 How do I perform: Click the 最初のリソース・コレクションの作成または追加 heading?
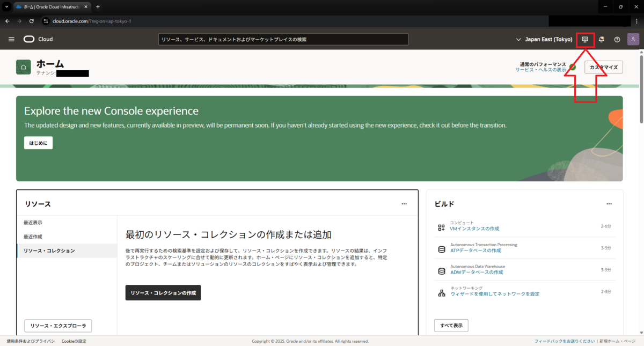pyautogui.click(x=228, y=234)
